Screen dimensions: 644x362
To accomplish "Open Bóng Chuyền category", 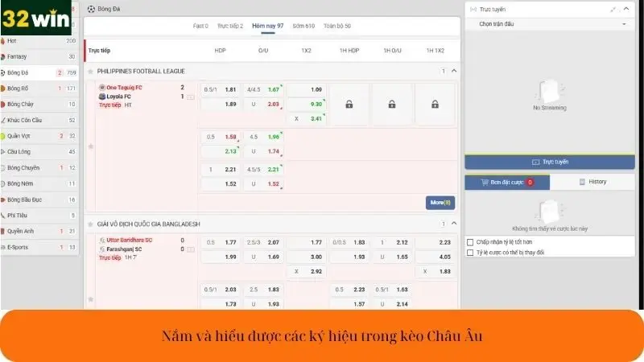I will coord(39,168).
